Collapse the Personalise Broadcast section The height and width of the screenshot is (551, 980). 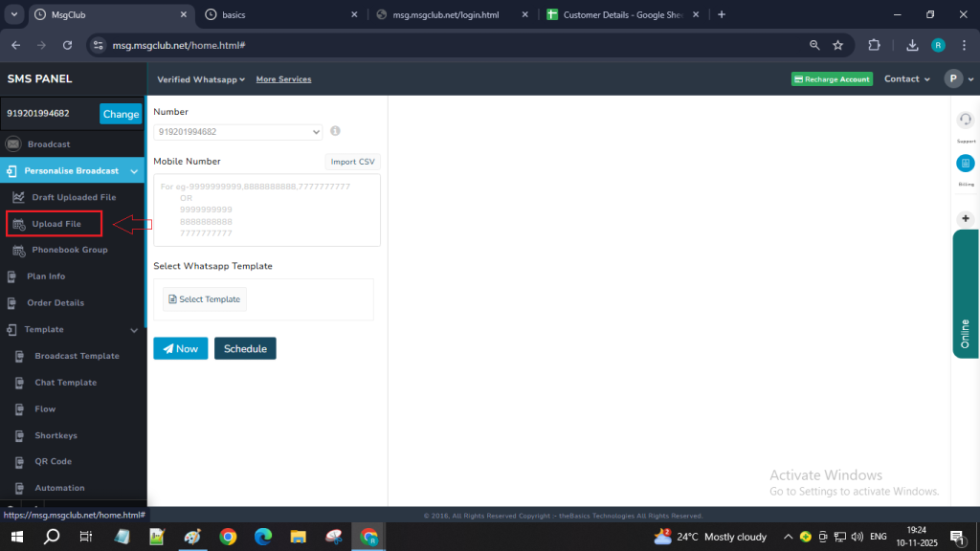[134, 171]
